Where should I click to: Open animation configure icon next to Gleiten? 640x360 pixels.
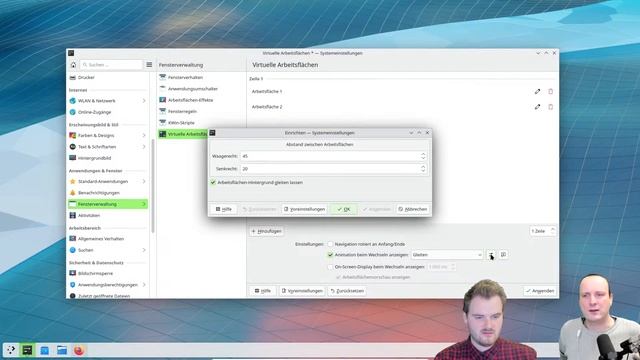(x=491, y=255)
